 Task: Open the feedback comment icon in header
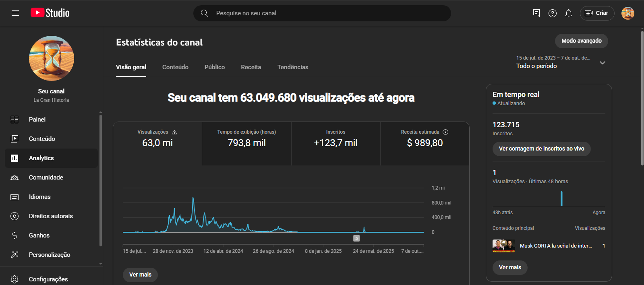pos(536,13)
